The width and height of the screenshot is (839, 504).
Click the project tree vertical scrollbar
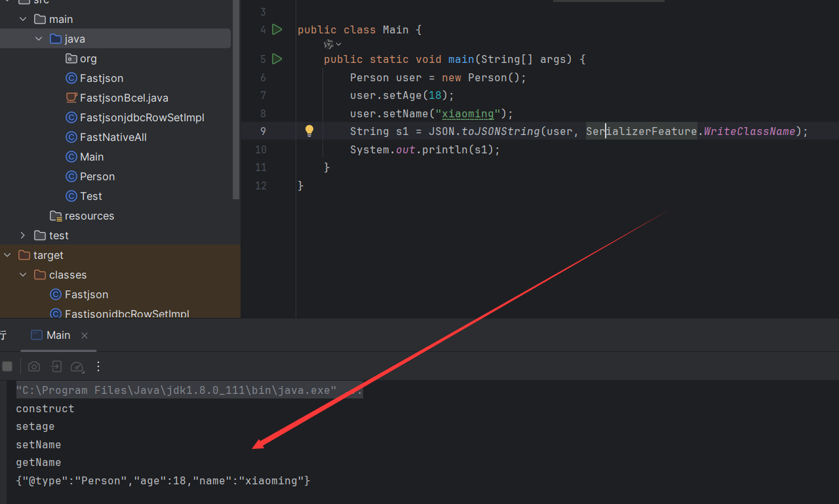click(x=236, y=98)
